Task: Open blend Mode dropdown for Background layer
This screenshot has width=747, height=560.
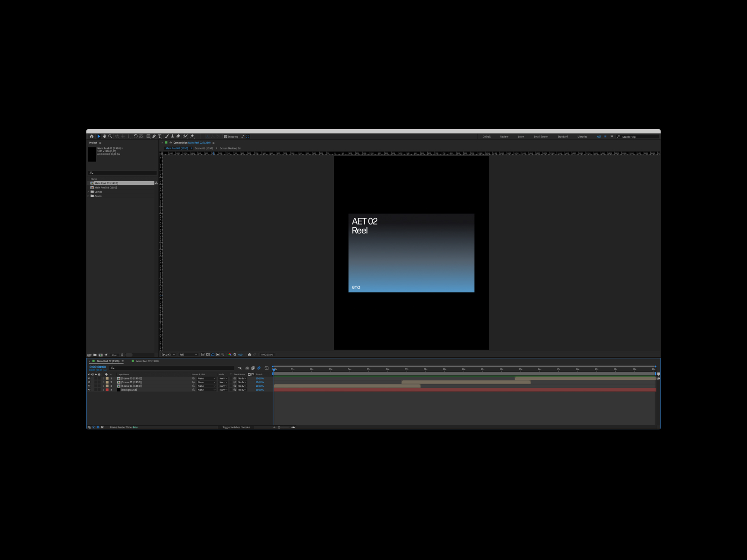Action: click(x=223, y=390)
